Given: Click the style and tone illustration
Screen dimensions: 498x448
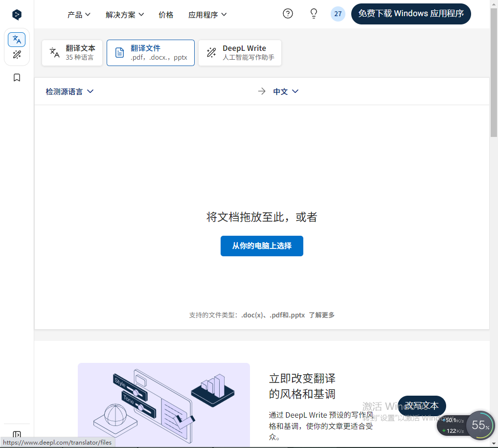Looking at the screenshot, I should coord(164,404).
